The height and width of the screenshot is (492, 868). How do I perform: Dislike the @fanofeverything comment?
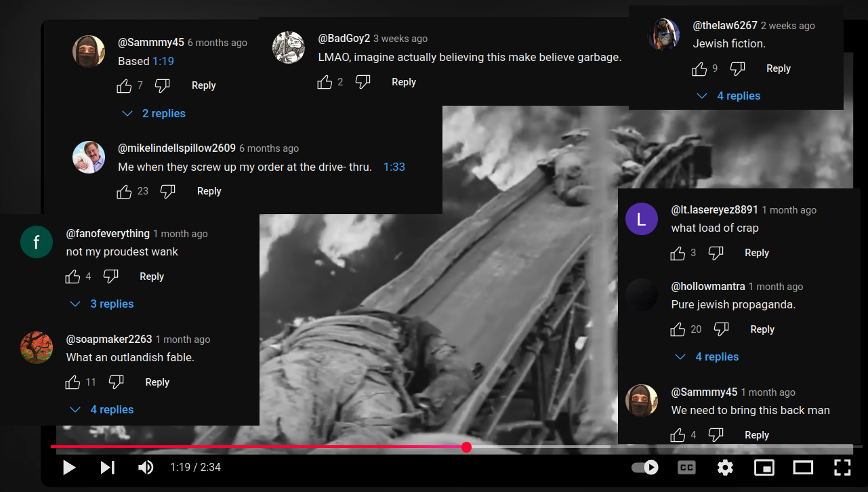tap(110, 277)
